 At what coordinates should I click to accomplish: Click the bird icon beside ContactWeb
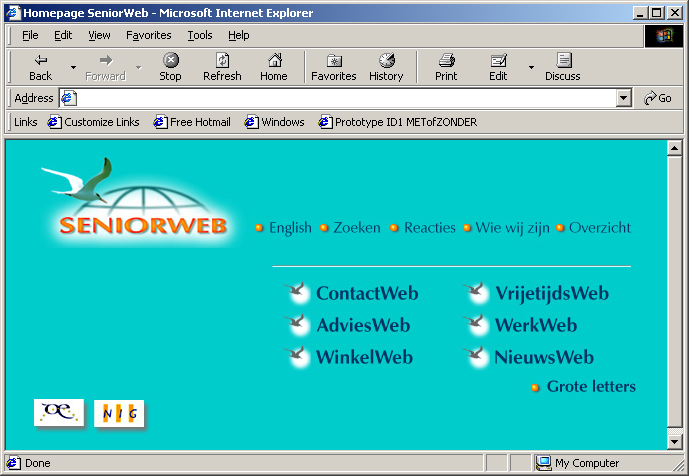tap(297, 293)
